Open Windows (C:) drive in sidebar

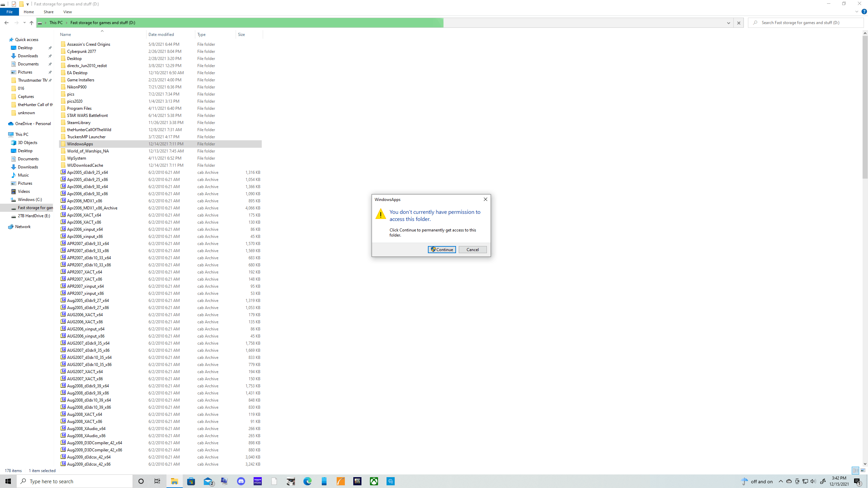click(x=30, y=200)
